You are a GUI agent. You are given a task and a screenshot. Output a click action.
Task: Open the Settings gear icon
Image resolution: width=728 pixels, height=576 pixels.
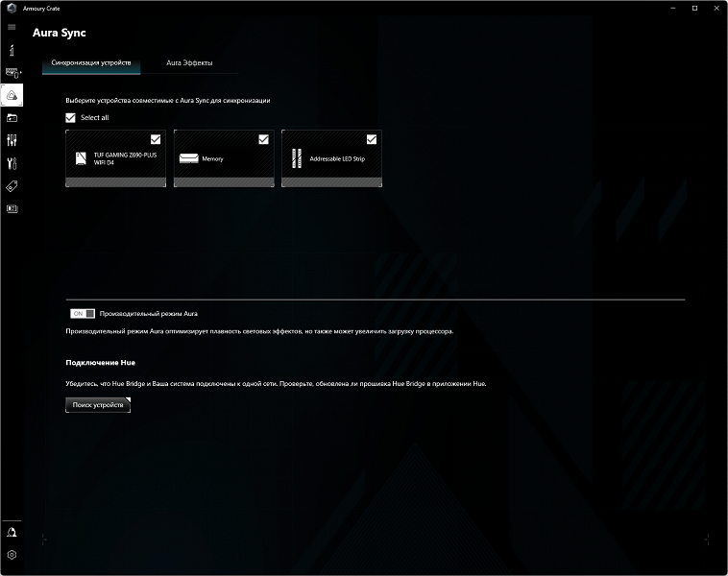click(x=12, y=555)
